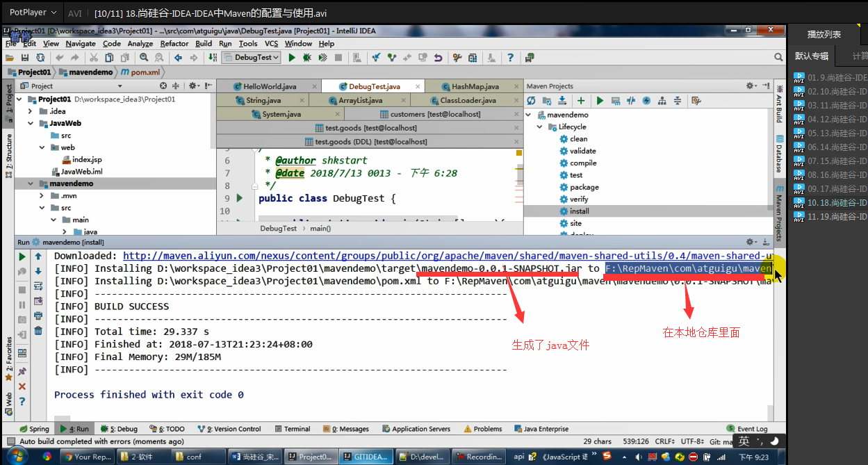This screenshot has height=465, width=868.
Task: Open the Help question mark toolbar icon
Action: (x=510, y=58)
